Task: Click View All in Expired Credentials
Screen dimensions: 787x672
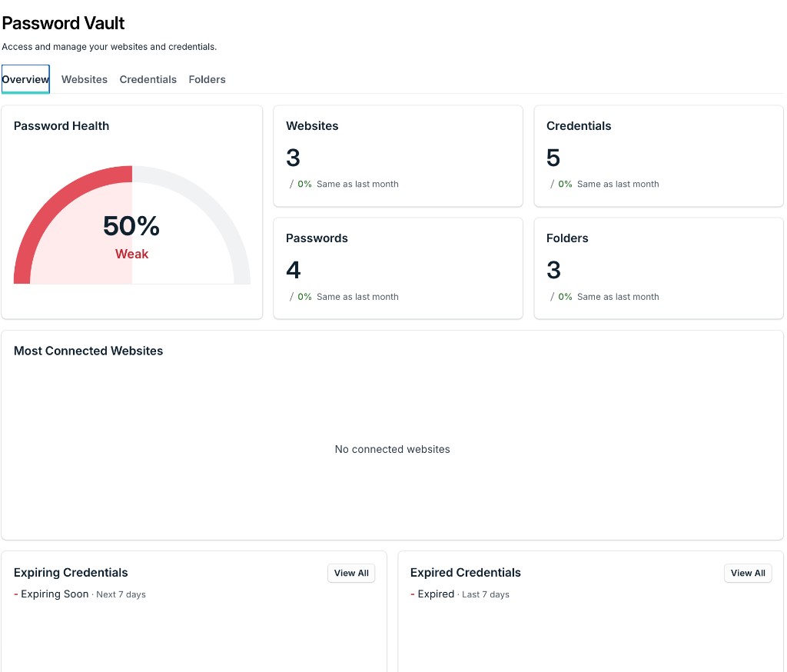Action: [x=748, y=573]
